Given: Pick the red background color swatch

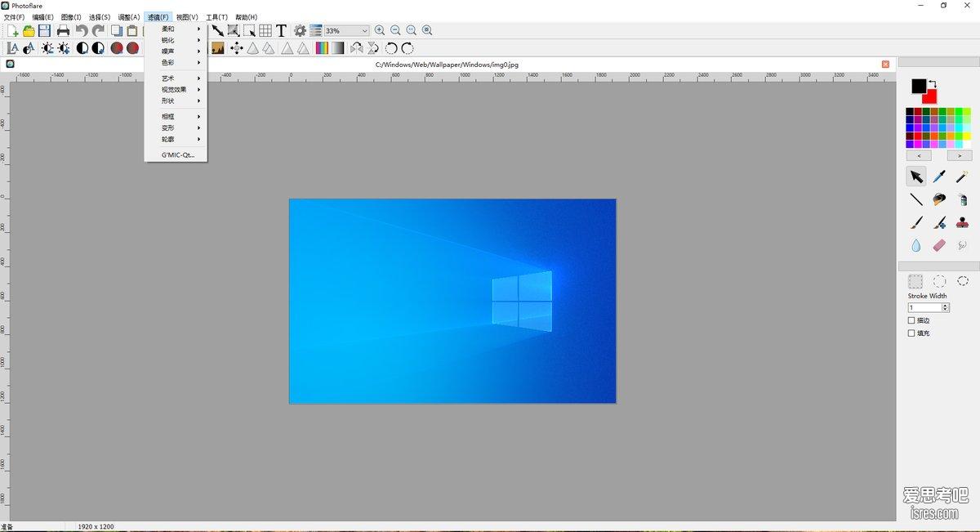Looking at the screenshot, I should [x=932, y=98].
